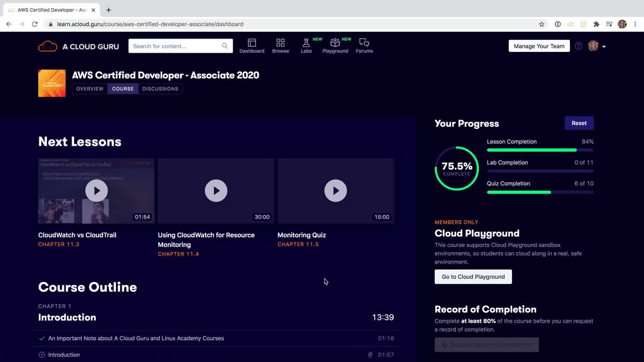
Task: Switch to the Overview tab
Action: point(90,89)
